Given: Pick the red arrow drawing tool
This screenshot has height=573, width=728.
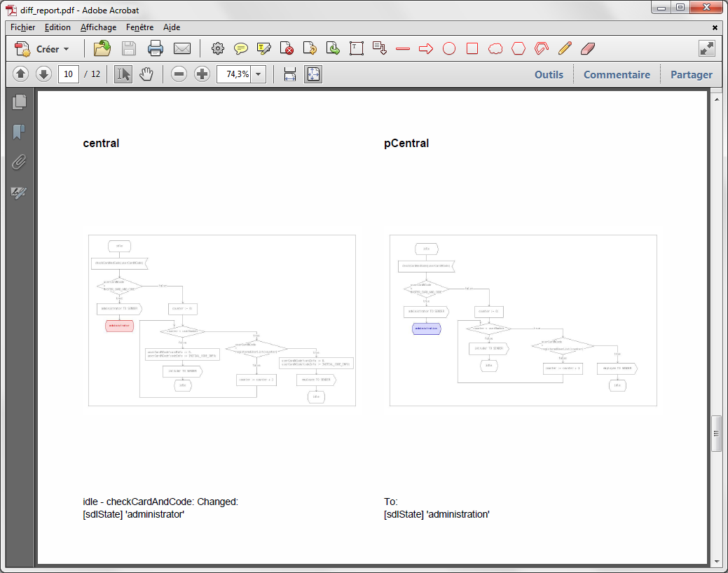Looking at the screenshot, I should coord(426,49).
